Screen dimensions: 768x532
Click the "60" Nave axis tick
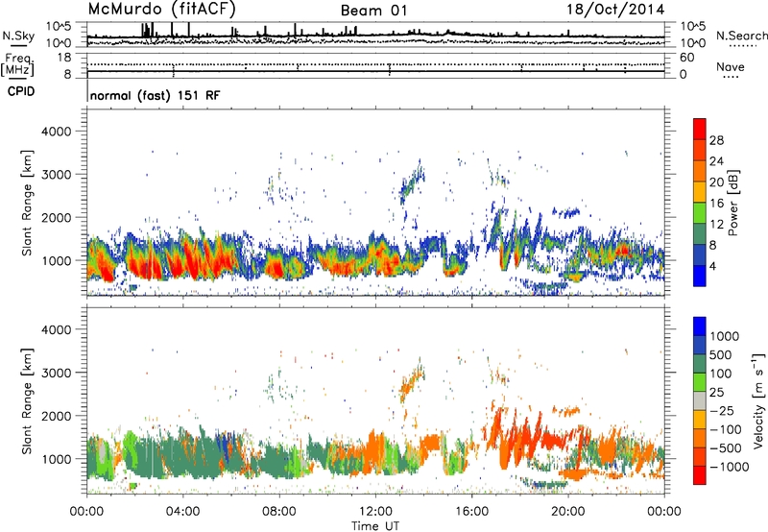pyautogui.click(x=687, y=58)
